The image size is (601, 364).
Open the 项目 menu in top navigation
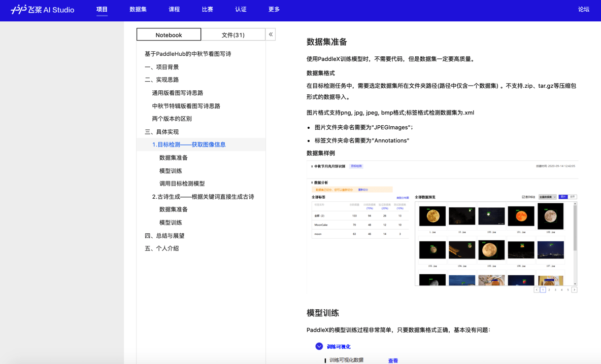tap(102, 9)
